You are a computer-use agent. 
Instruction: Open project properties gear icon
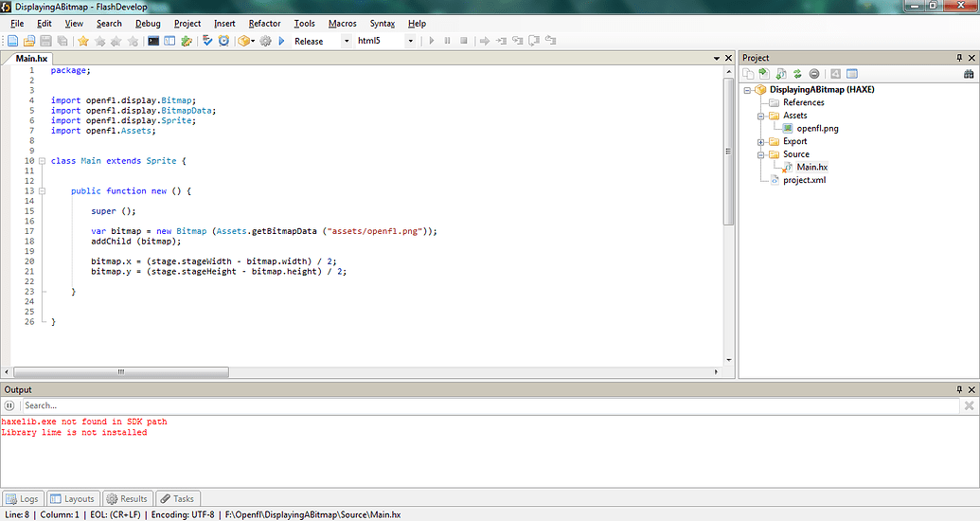[x=266, y=41]
